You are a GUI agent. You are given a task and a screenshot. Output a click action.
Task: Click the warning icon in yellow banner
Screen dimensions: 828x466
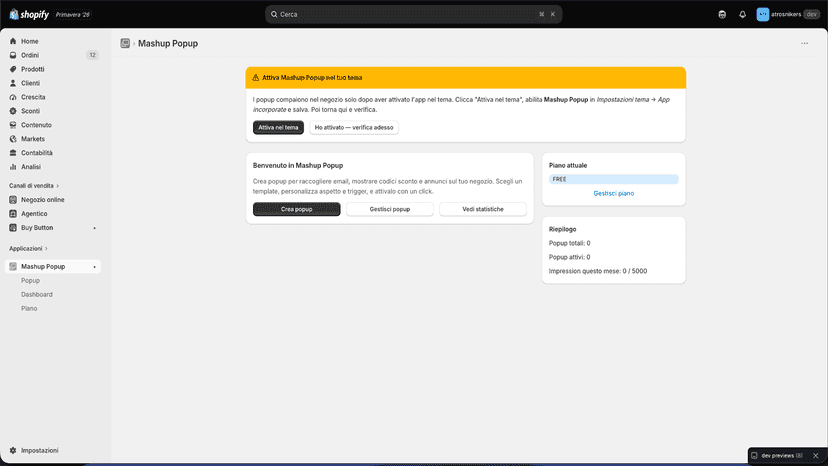pos(256,78)
